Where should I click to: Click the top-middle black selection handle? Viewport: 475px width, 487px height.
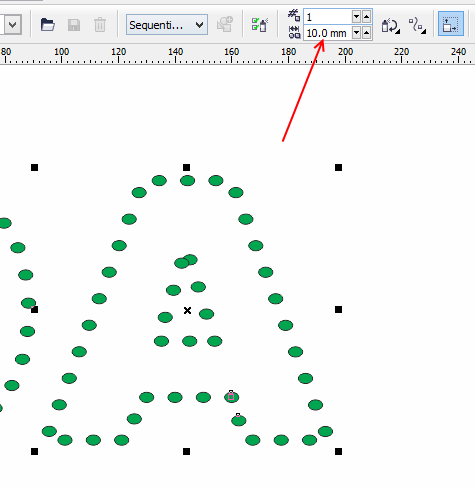pyautogui.click(x=186, y=167)
